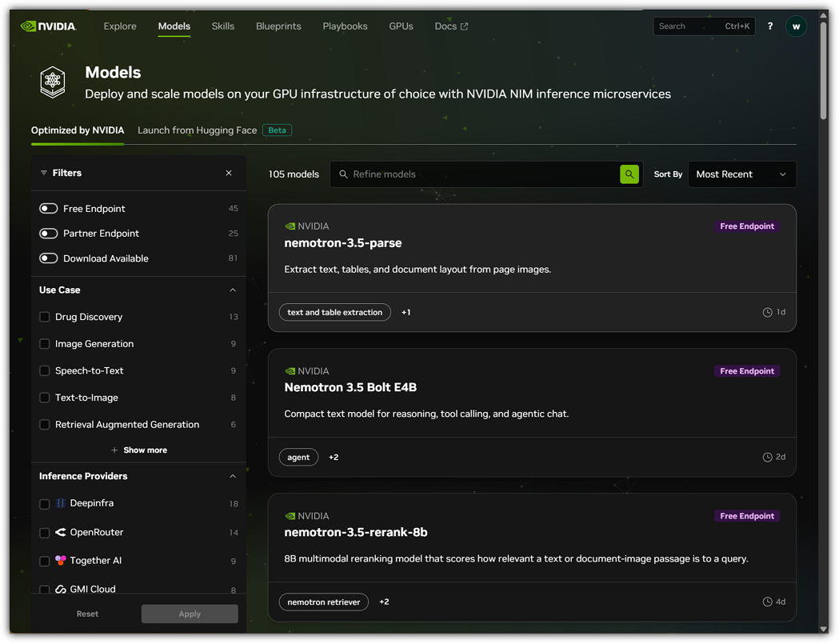This screenshot has width=839, height=644.
Task: Open the Blueprints navigation item
Action: pyautogui.click(x=278, y=26)
